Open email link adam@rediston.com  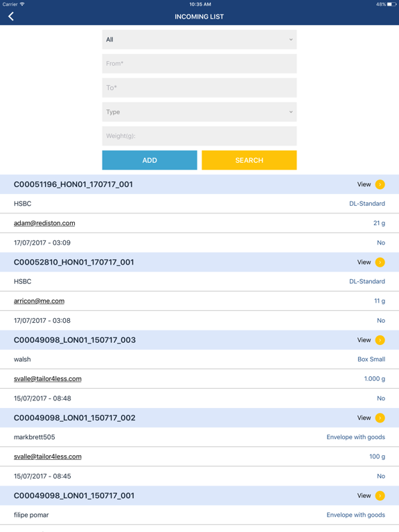44,223
